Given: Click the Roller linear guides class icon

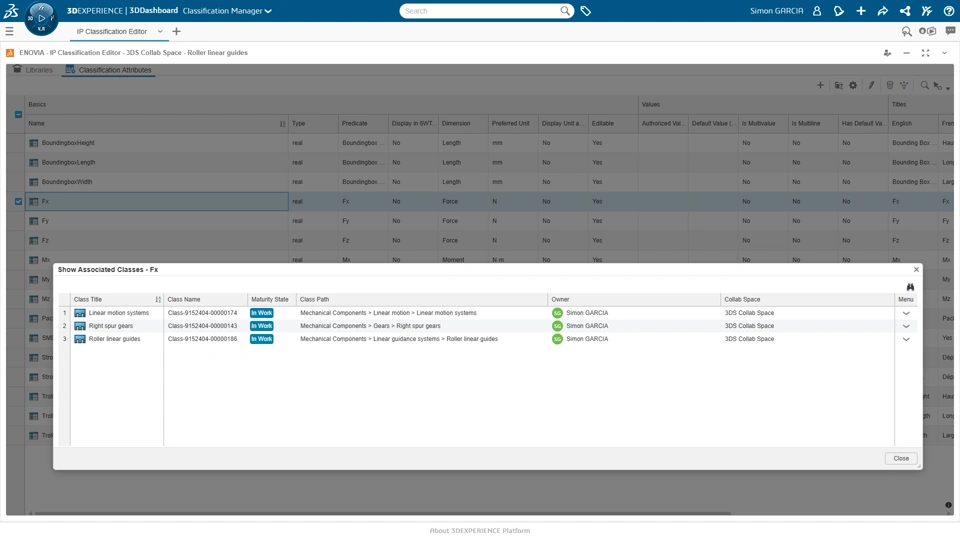Looking at the screenshot, I should pyautogui.click(x=80, y=339).
